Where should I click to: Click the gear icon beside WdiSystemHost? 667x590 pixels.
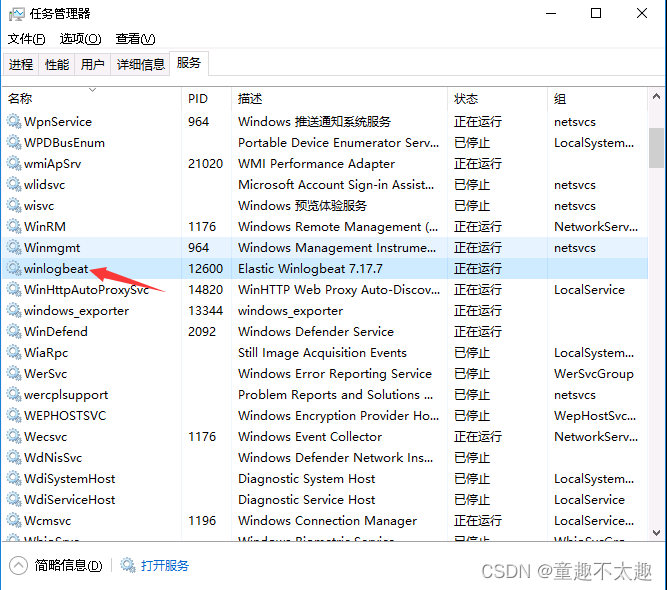tap(14, 479)
